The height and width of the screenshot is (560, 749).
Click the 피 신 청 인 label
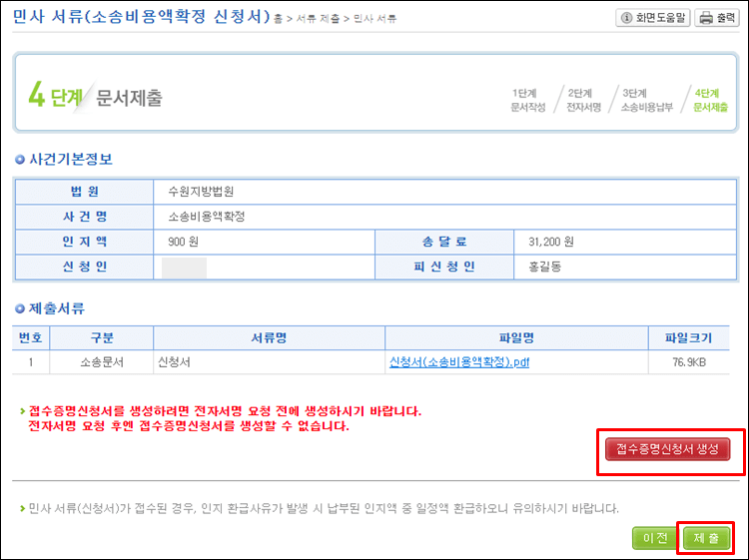click(444, 267)
